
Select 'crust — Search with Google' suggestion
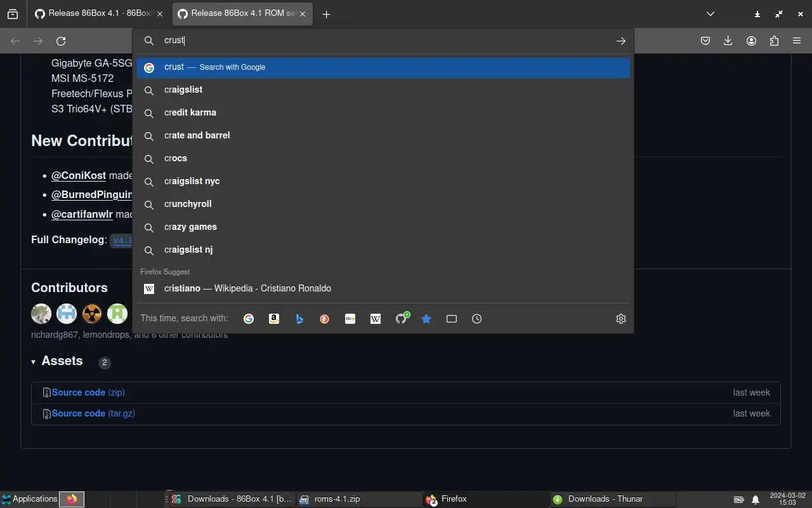(x=383, y=67)
